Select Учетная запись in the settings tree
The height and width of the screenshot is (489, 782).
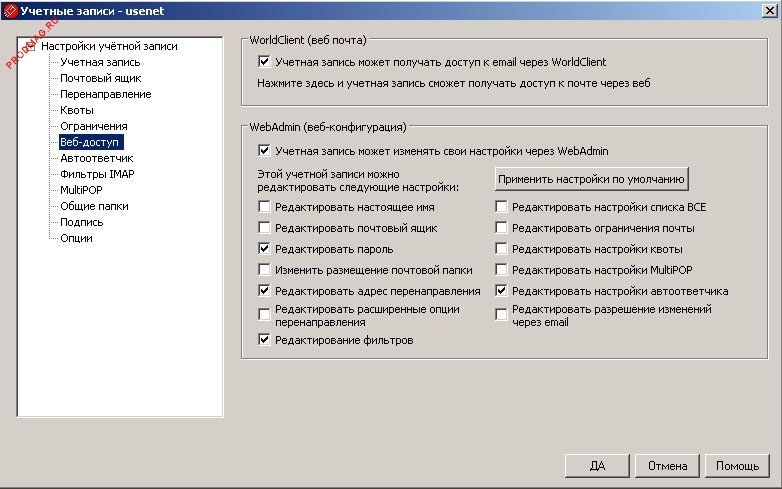point(91,62)
